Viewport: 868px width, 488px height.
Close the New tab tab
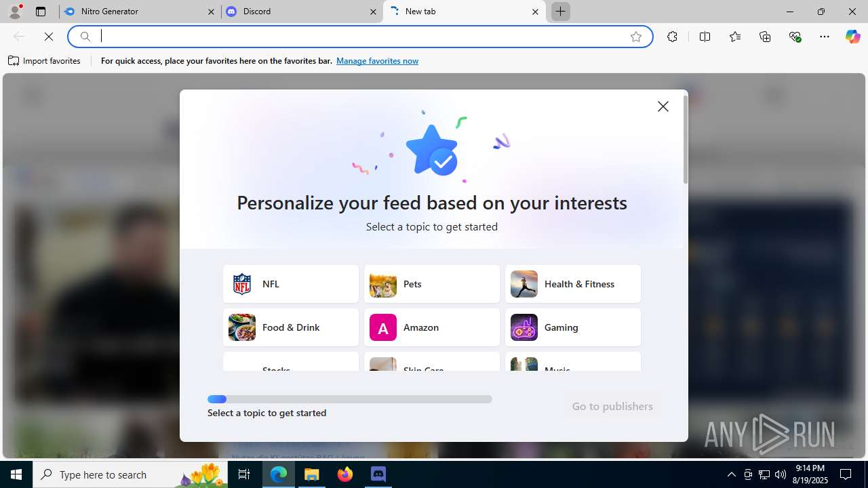(535, 12)
